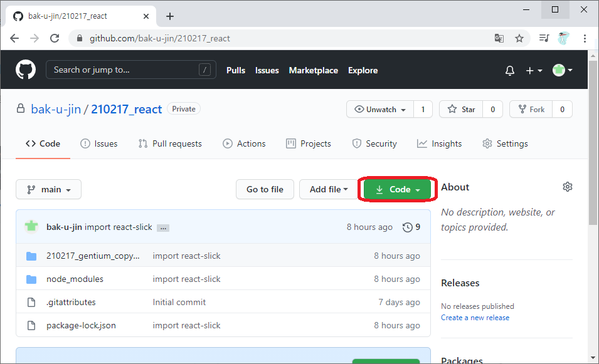Click the package-lock.json file icon
This screenshot has width=599, height=364.
pyautogui.click(x=31, y=325)
